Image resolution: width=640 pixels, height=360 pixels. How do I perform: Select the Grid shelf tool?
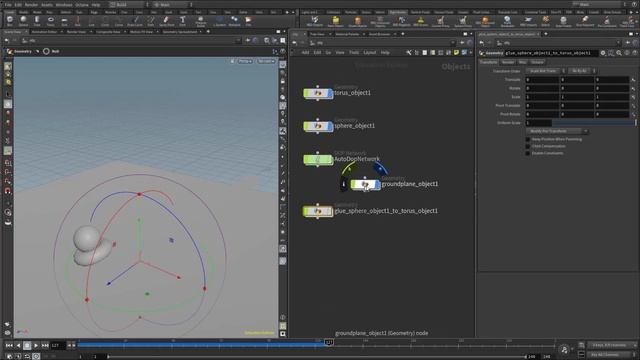tap(64, 20)
